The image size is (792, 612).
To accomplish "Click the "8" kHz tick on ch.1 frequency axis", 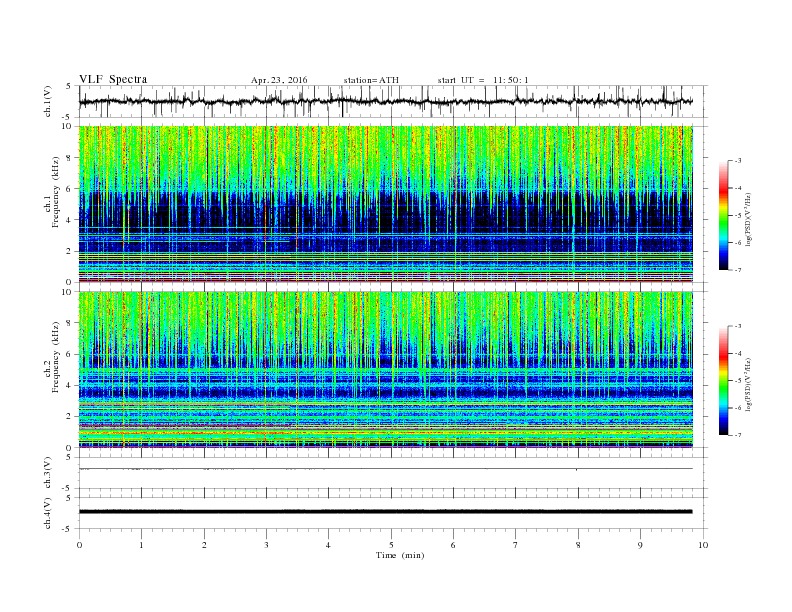I will coord(69,158).
